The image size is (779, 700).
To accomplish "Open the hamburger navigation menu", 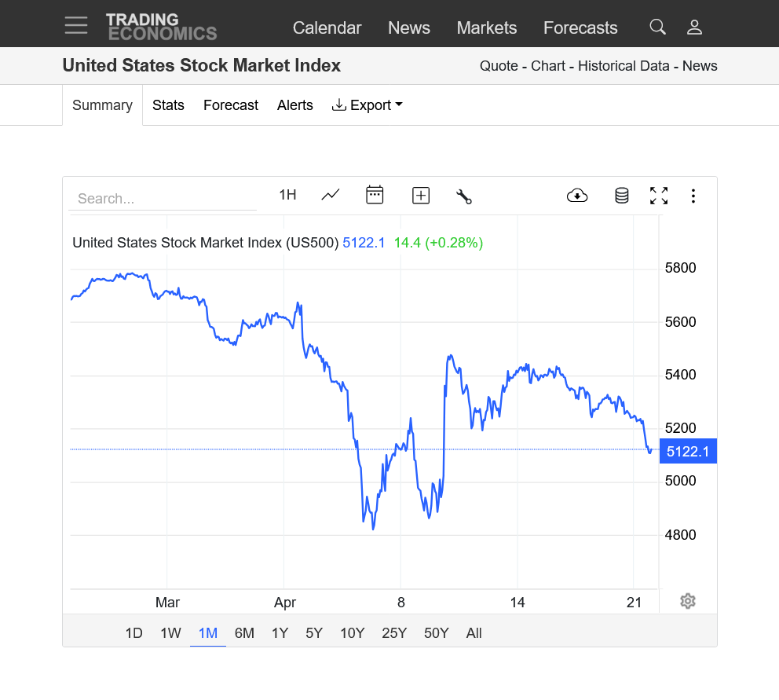I will pyautogui.click(x=76, y=25).
